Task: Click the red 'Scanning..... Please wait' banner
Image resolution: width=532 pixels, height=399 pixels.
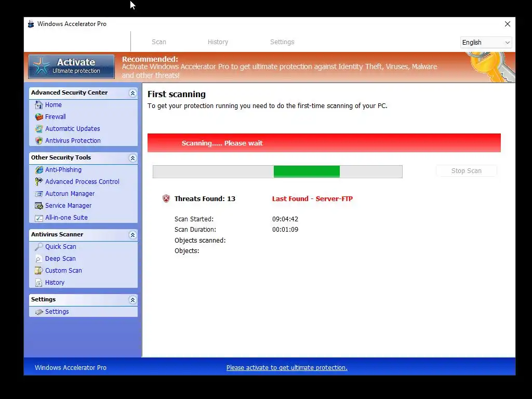Action: tap(324, 143)
